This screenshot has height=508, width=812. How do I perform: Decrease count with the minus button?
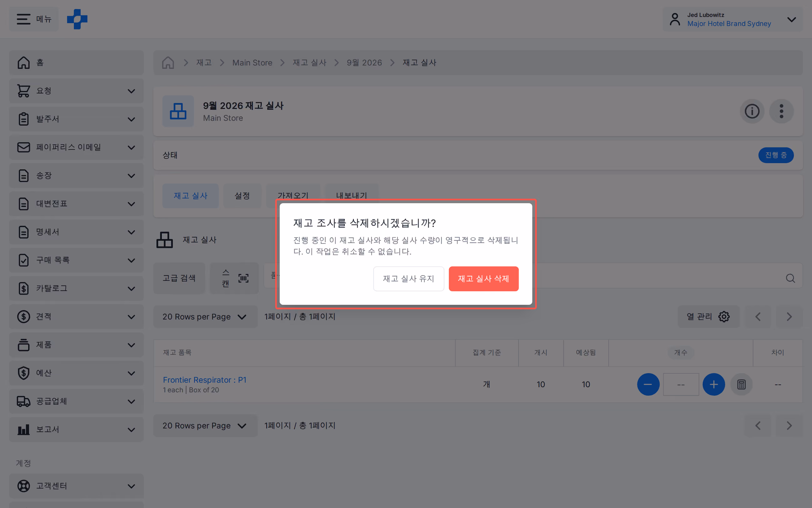click(648, 384)
